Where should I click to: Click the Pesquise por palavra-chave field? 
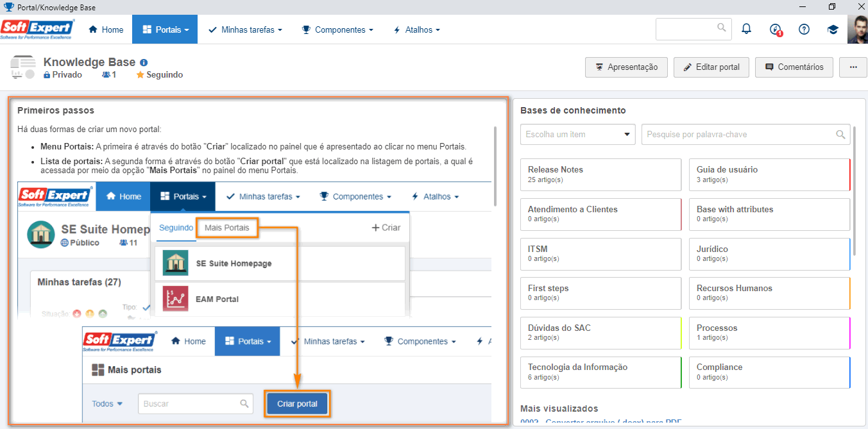[745, 134]
